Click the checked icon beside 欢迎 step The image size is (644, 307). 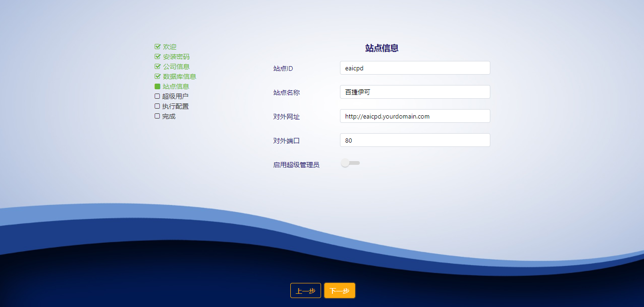tap(158, 47)
